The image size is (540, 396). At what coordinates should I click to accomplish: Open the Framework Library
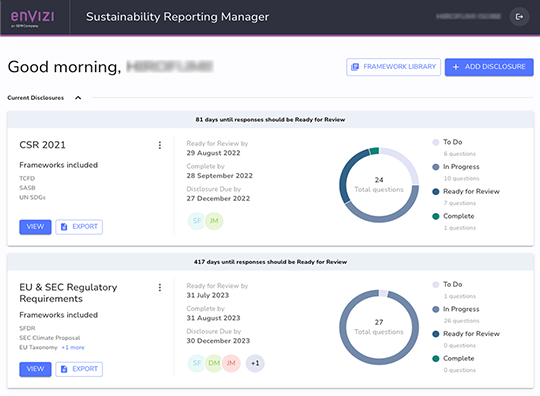[x=393, y=67]
